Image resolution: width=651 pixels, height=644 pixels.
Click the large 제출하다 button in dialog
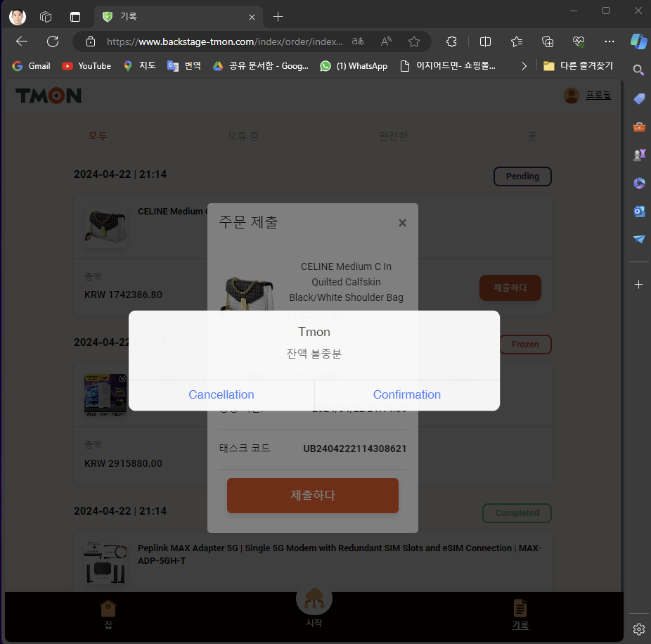pyautogui.click(x=313, y=496)
